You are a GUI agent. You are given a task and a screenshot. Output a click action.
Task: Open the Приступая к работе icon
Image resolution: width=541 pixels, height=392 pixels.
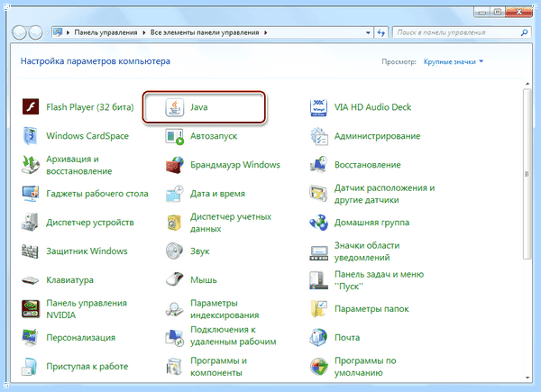pos(30,367)
